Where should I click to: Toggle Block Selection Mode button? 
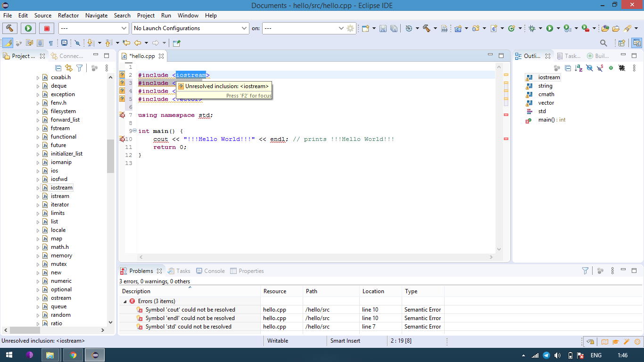point(40,43)
